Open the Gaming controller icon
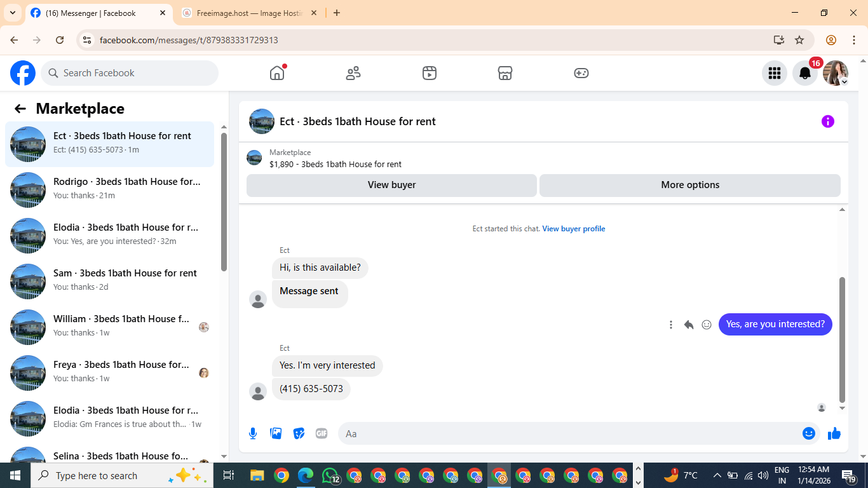The width and height of the screenshot is (868, 488). click(x=581, y=73)
